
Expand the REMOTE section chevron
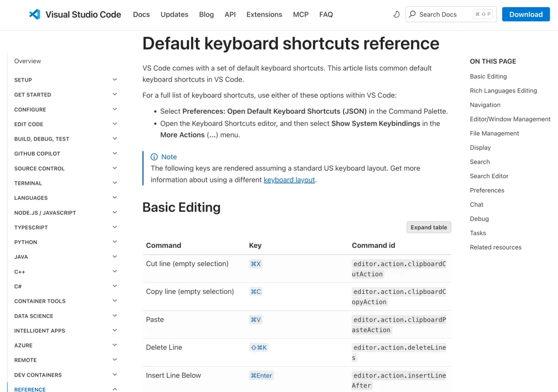[x=115, y=360]
